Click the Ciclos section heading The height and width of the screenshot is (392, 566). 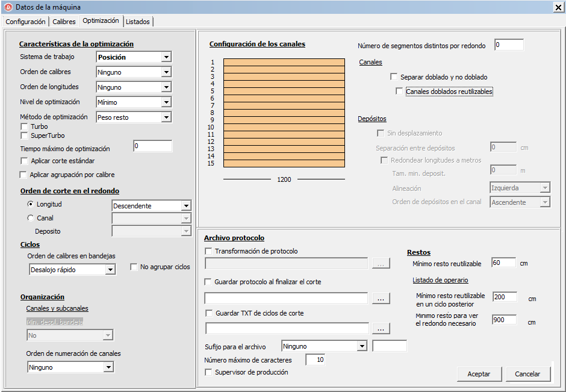coord(30,244)
